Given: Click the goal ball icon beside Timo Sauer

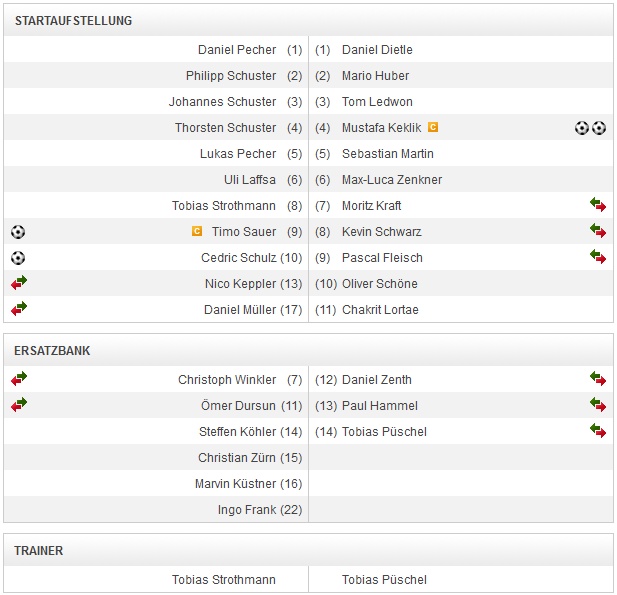Looking at the screenshot, I should (x=18, y=232).
